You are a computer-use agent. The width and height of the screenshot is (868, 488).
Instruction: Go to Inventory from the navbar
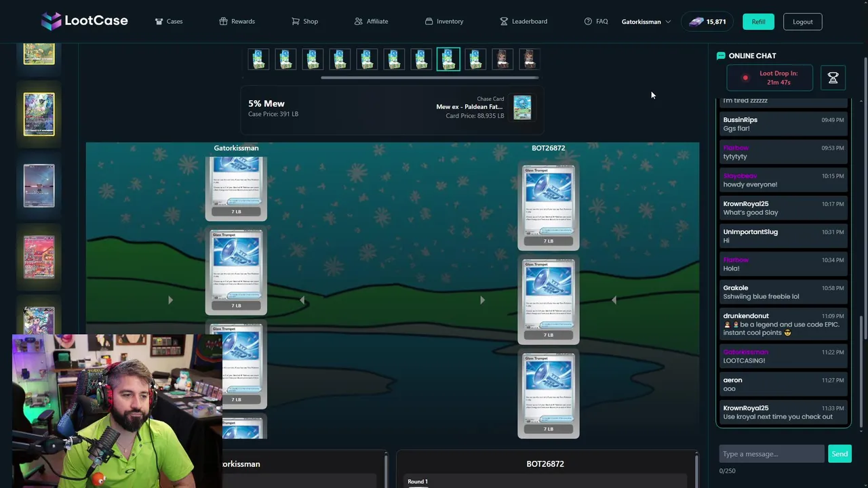[444, 22]
